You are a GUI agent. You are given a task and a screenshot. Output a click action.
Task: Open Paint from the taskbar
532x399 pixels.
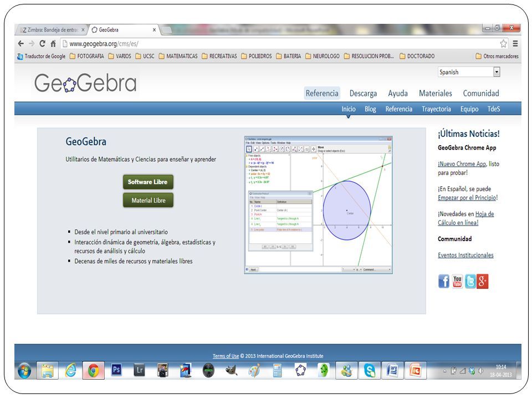254,370
